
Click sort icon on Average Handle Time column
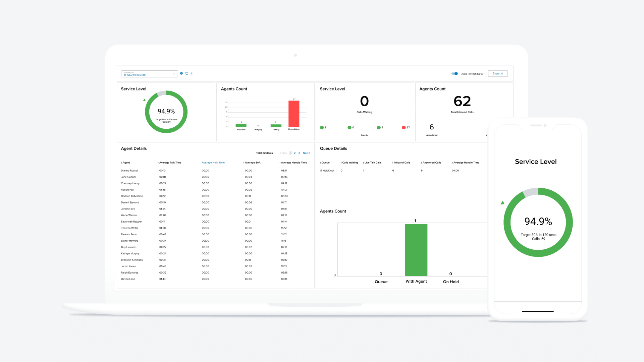[280, 163]
